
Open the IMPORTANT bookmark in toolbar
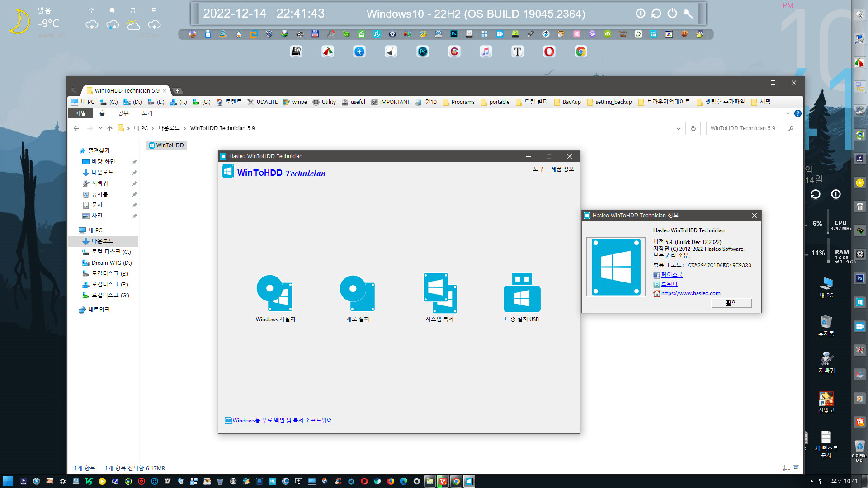tap(391, 102)
